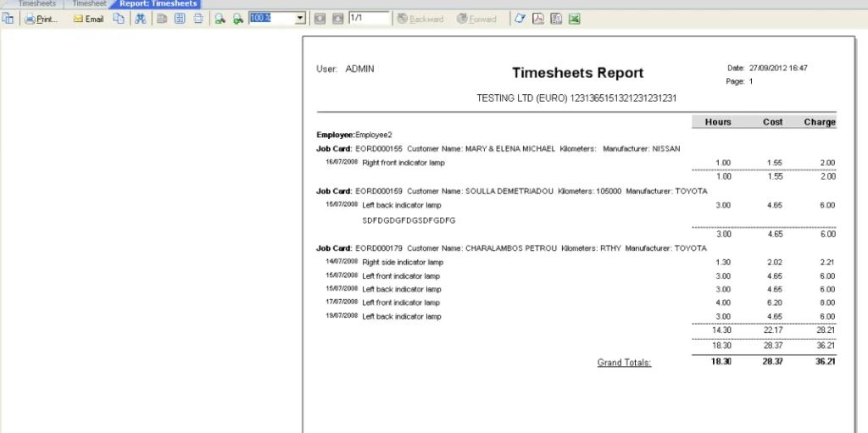Click the copy pages icon next to Email
Image resolution: width=868 pixels, height=433 pixels.
click(119, 19)
